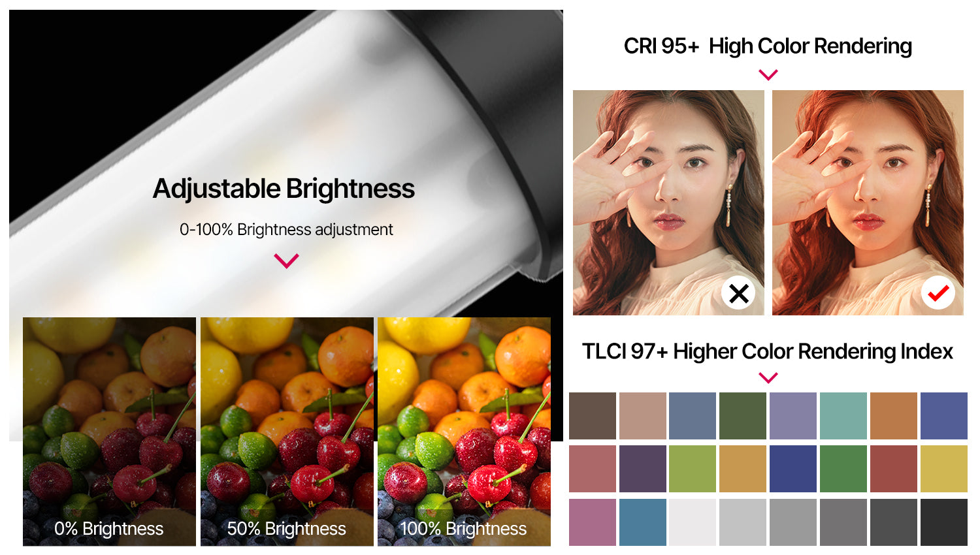Click the CRI 95+ High Color Rendering title
Viewport: 980px width, 555px height.
(x=768, y=46)
